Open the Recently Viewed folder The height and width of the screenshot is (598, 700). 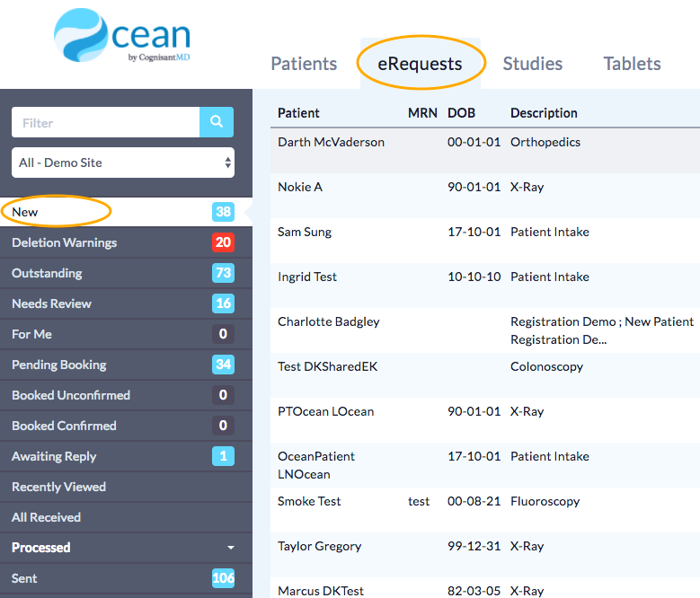(x=59, y=487)
